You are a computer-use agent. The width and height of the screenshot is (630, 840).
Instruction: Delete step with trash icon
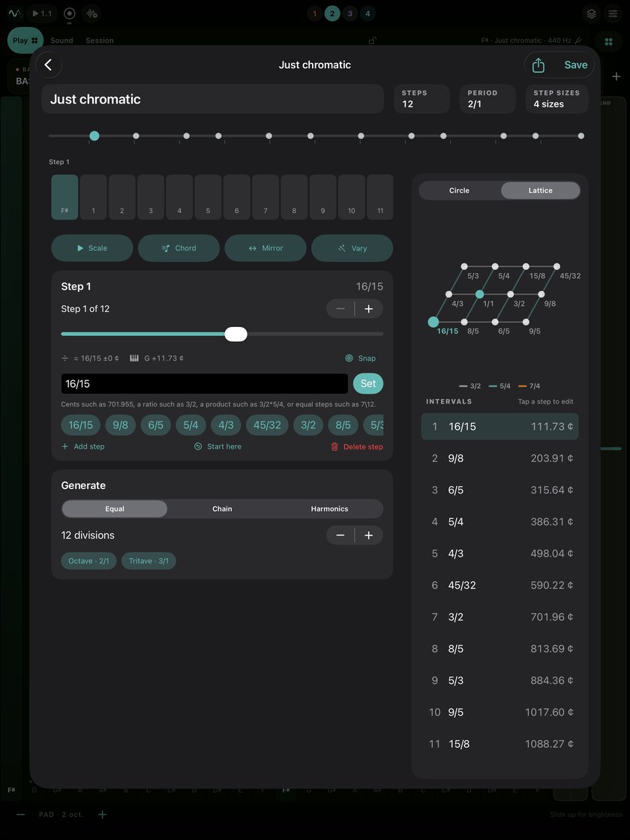pyautogui.click(x=357, y=447)
